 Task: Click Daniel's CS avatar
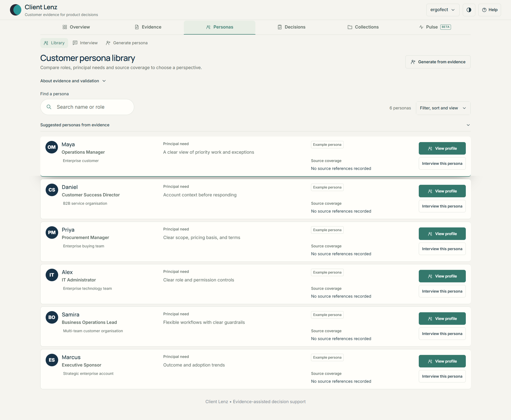point(52,190)
